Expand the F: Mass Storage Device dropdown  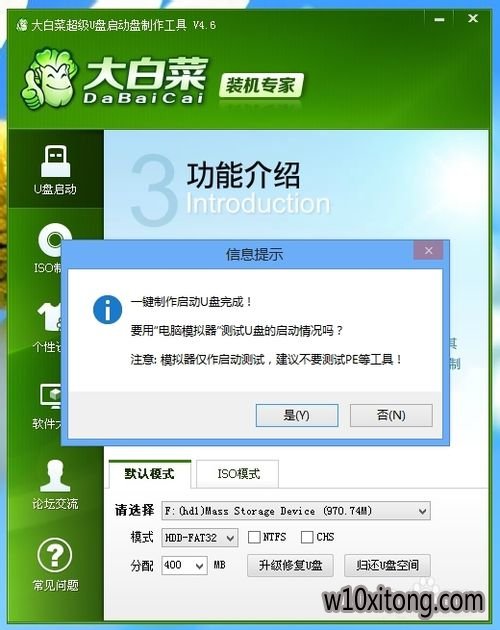click(296, 511)
